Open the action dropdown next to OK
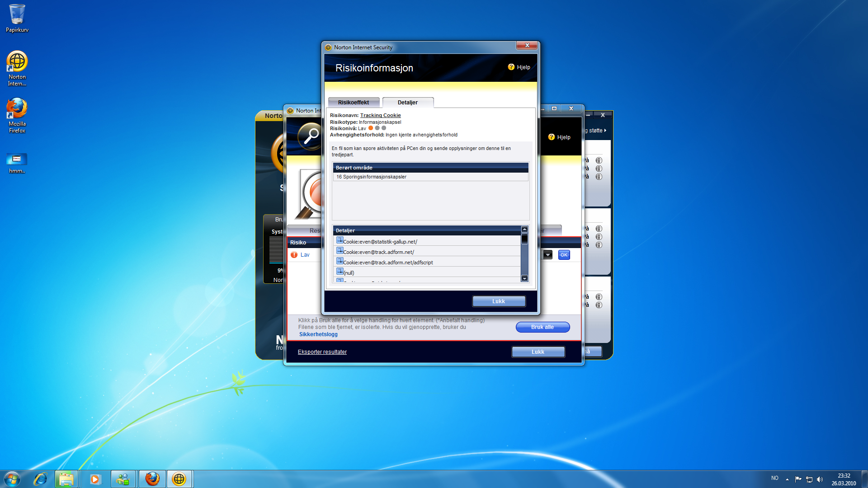The width and height of the screenshot is (868, 488). click(x=547, y=255)
